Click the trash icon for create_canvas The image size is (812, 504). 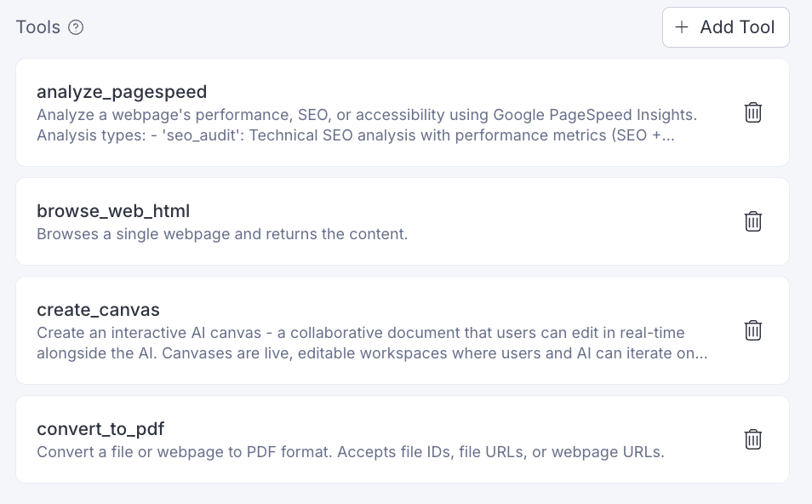point(753,330)
